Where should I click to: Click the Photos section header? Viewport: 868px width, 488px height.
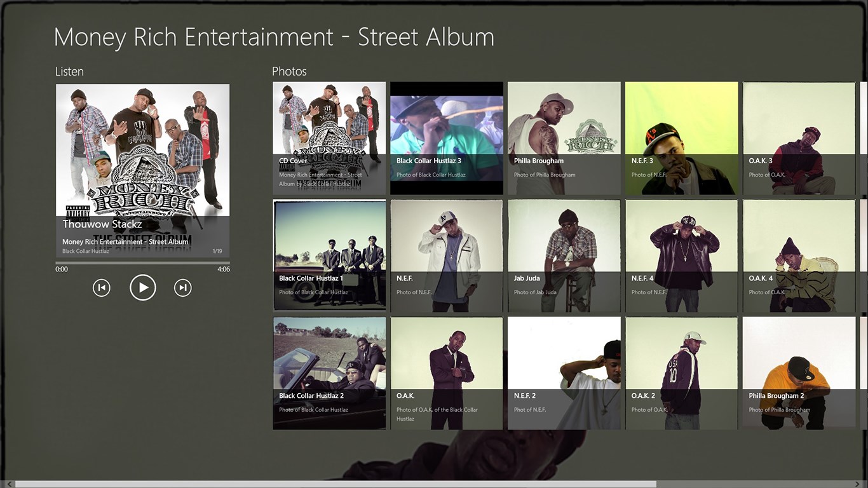click(289, 71)
